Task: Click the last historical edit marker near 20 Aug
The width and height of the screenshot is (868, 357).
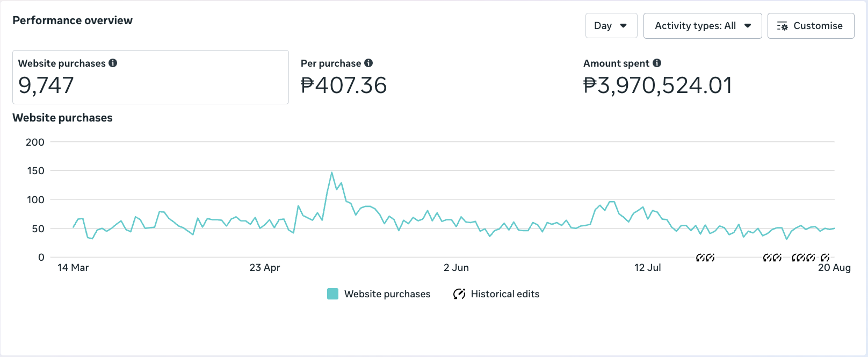Action: point(825,258)
